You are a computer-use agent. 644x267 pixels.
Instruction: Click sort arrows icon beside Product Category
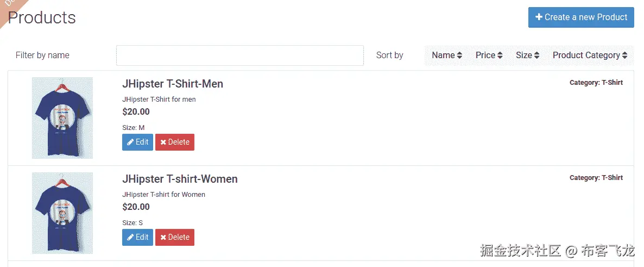[x=625, y=55]
